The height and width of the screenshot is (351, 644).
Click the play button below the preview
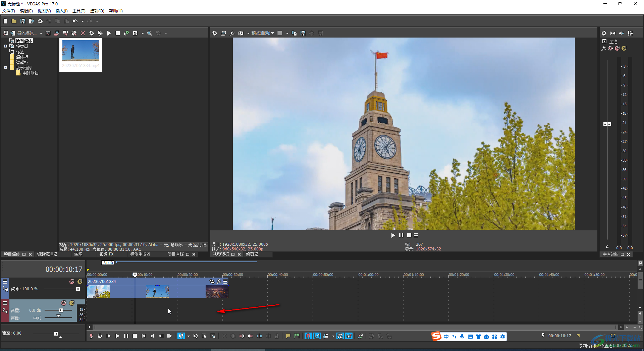(x=393, y=235)
